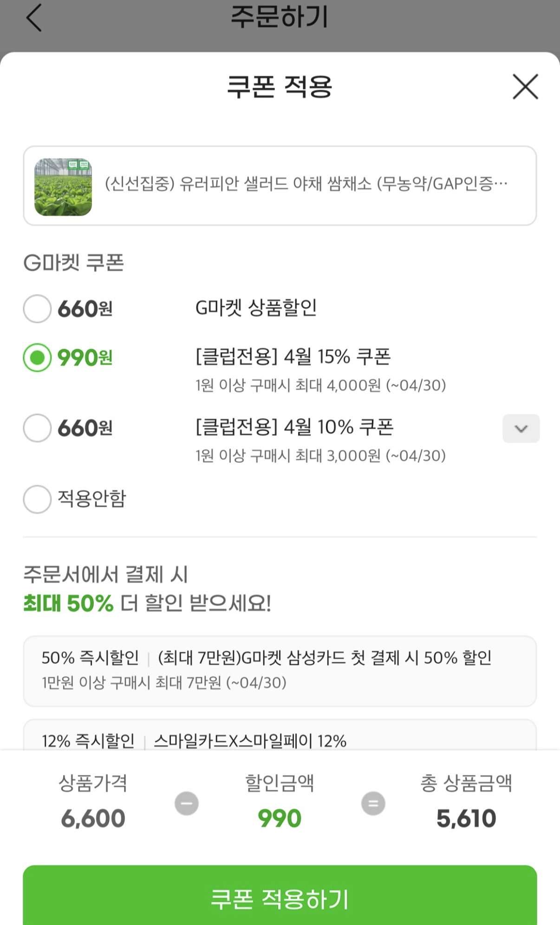Select the 적용안함 radio option
The width and height of the screenshot is (560, 925).
pyautogui.click(x=37, y=499)
